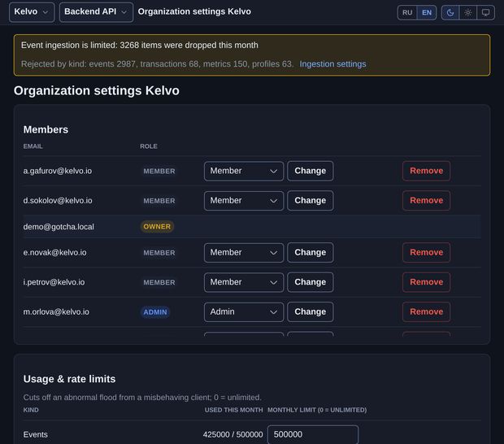Switch to dark theme moon icon
The image size is (504, 444).
pyautogui.click(x=450, y=12)
